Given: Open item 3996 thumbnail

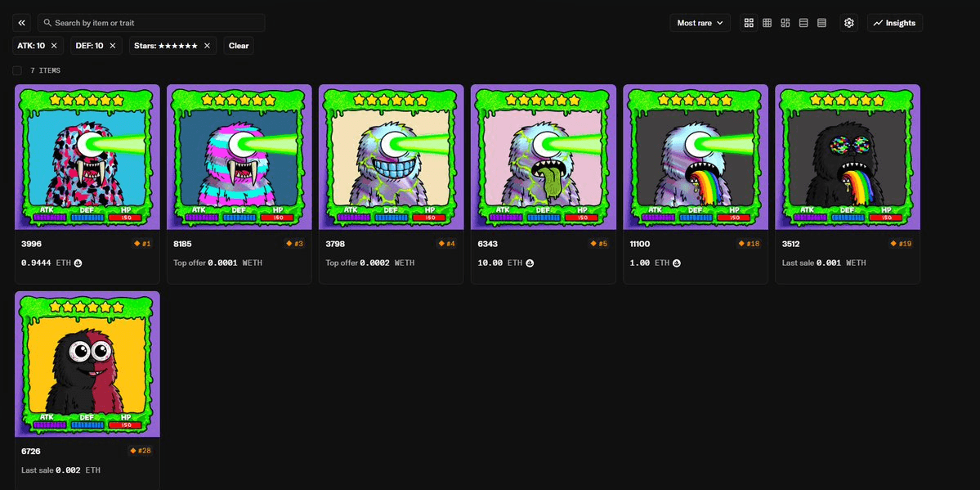Looking at the screenshot, I should click(87, 157).
